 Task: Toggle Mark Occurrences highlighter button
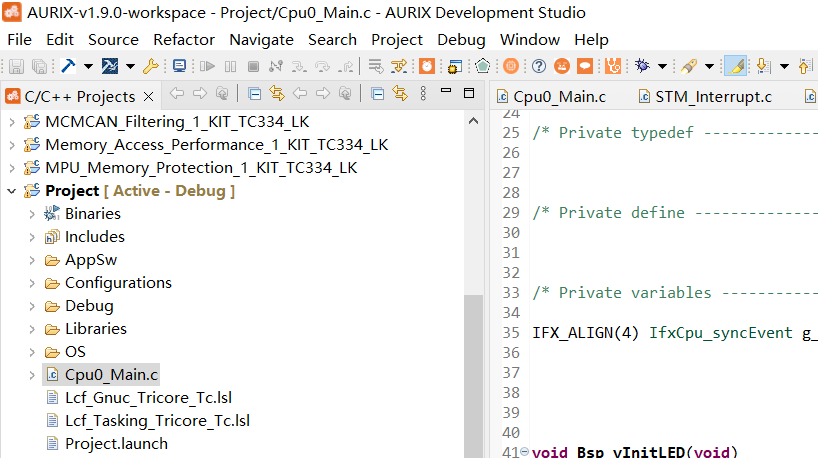736,66
